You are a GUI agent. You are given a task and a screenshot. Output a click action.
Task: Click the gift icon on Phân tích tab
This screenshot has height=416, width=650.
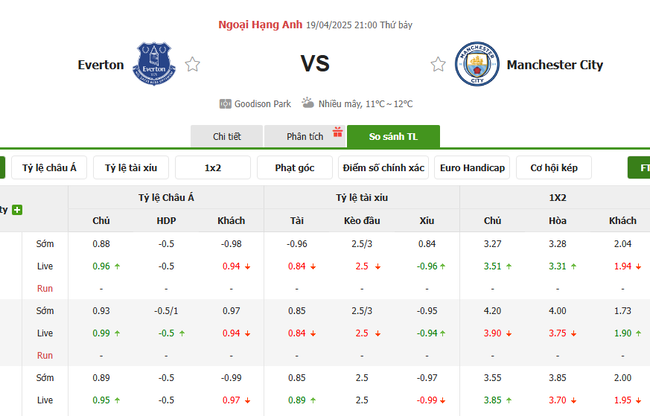point(338,132)
